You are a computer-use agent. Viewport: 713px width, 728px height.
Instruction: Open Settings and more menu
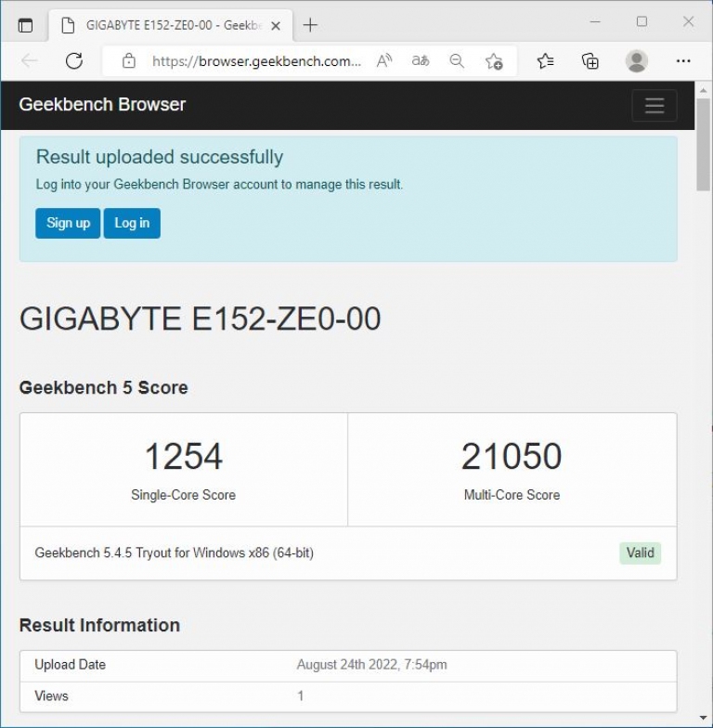click(683, 61)
